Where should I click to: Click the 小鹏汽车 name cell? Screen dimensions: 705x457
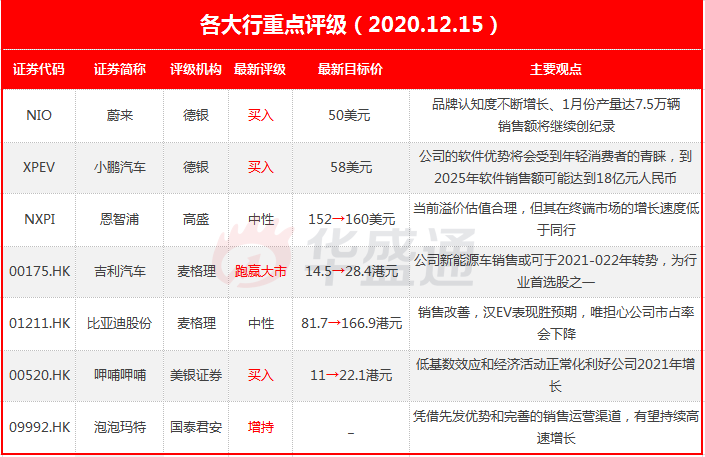pyautogui.click(x=120, y=167)
